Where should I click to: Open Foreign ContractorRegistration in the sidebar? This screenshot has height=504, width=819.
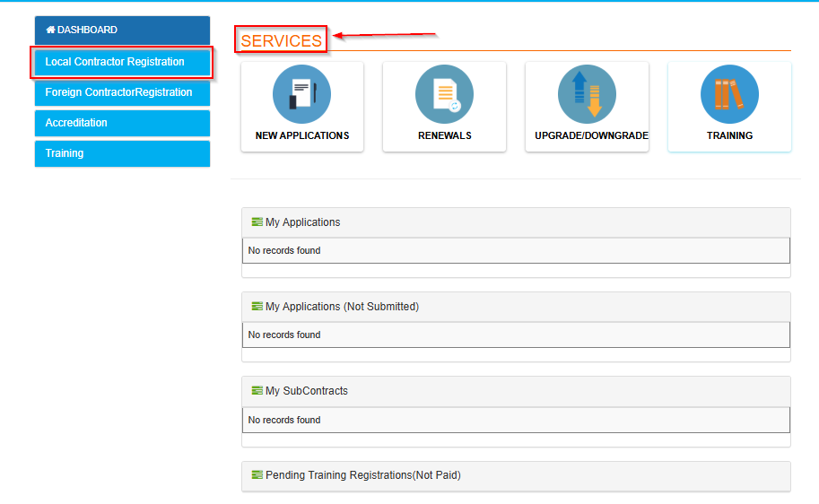click(122, 92)
